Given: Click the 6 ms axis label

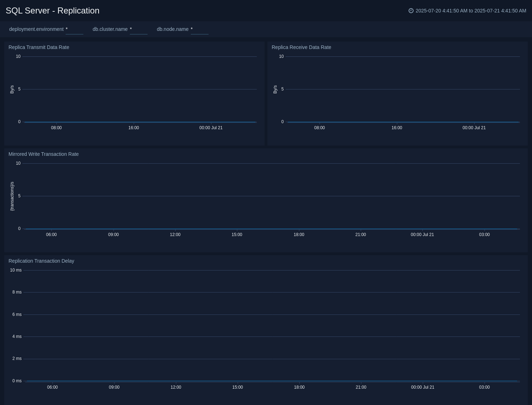Looking at the screenshot, I should pos(17,314).
